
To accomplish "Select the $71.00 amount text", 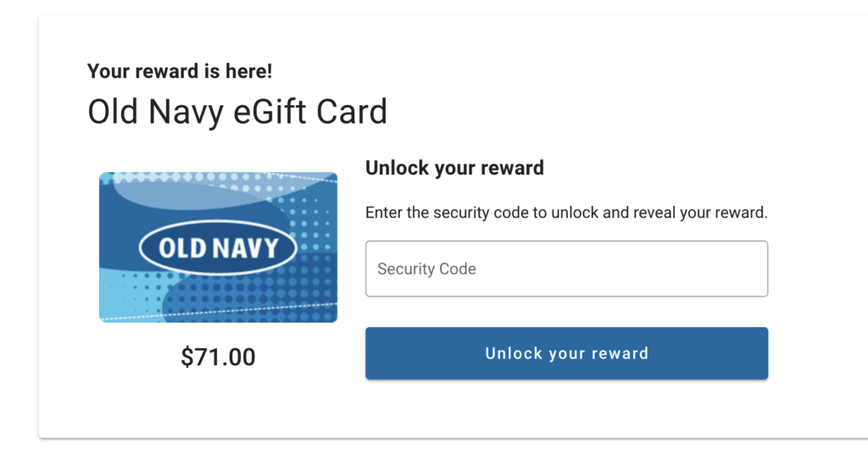I will (x=218, y=357).
